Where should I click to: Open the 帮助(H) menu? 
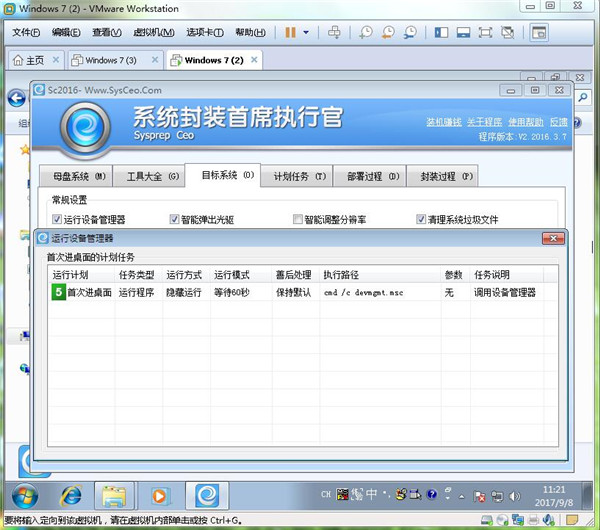click(250, 33)
